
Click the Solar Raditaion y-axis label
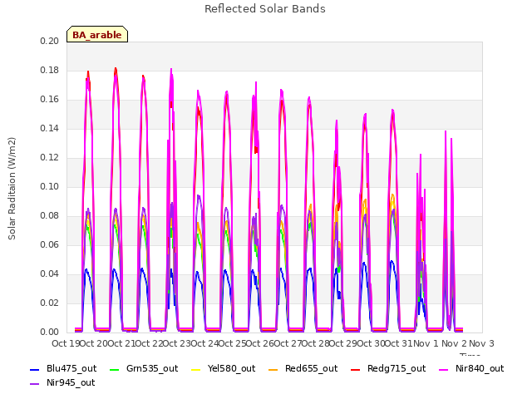(x=12, y=189)
